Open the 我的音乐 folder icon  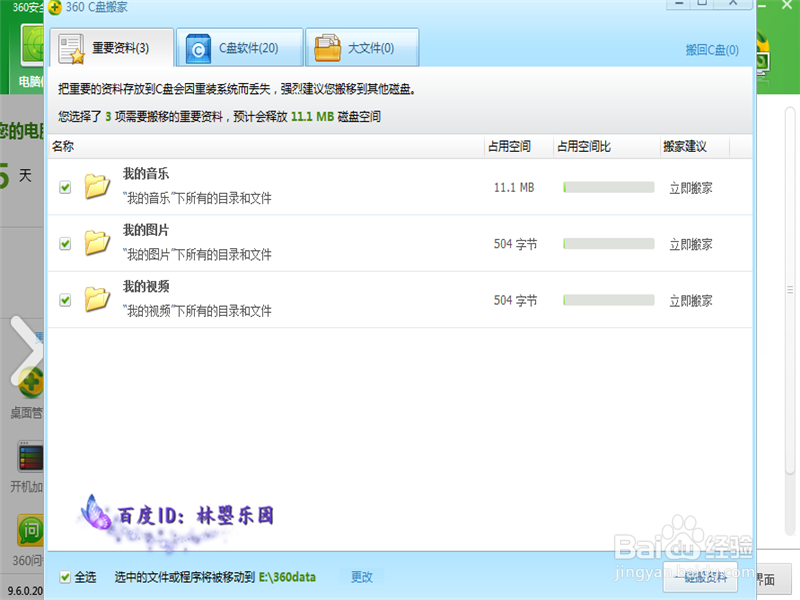(97, 186)
